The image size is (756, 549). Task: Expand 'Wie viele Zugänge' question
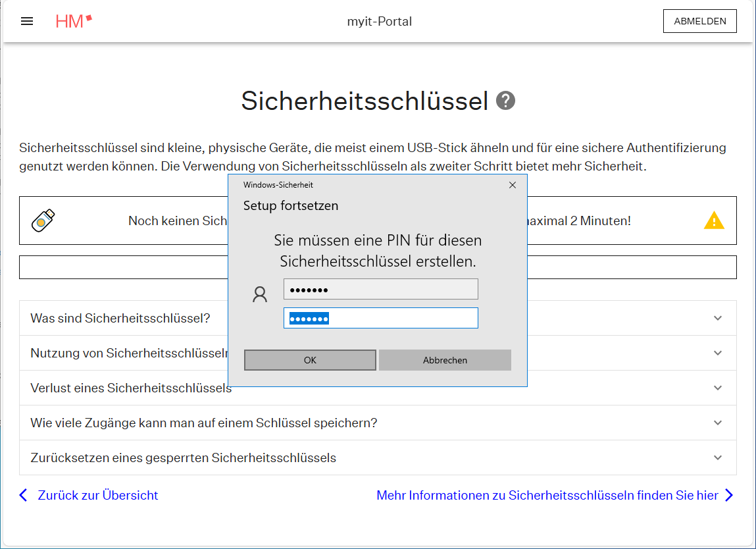click(x=717, y=423)
